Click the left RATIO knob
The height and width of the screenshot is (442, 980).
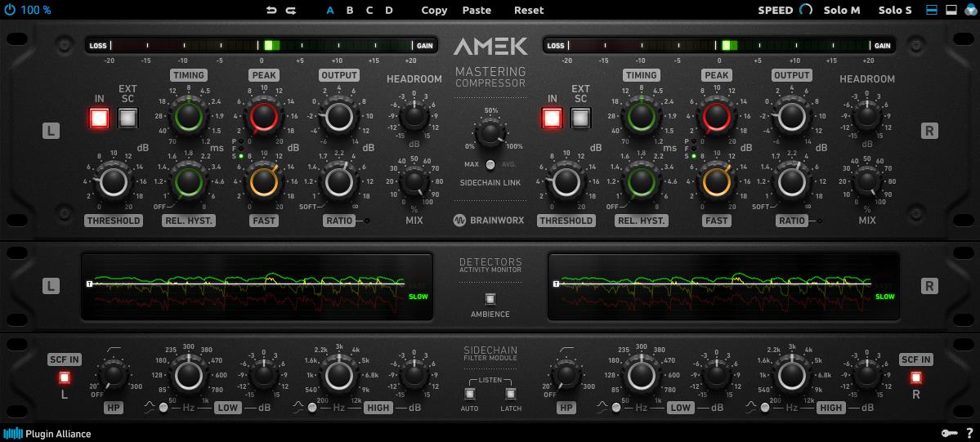[338, 182]
